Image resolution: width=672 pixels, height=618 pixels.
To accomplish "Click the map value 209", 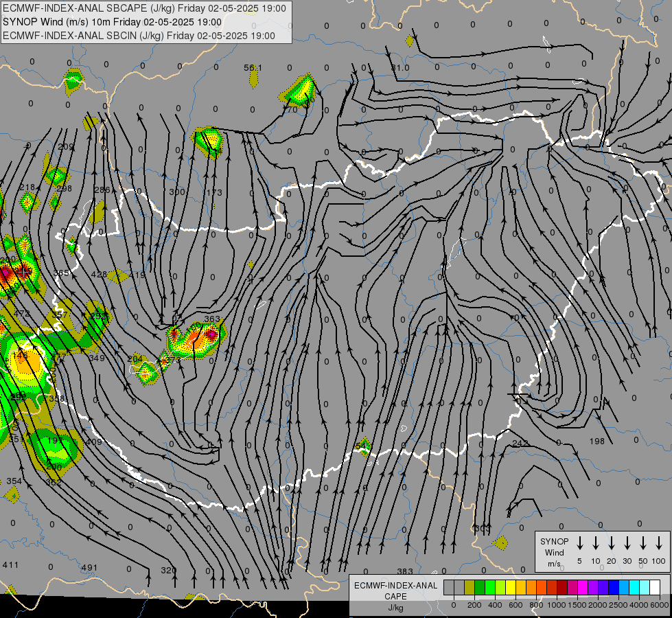I will [x=66, y=147].
